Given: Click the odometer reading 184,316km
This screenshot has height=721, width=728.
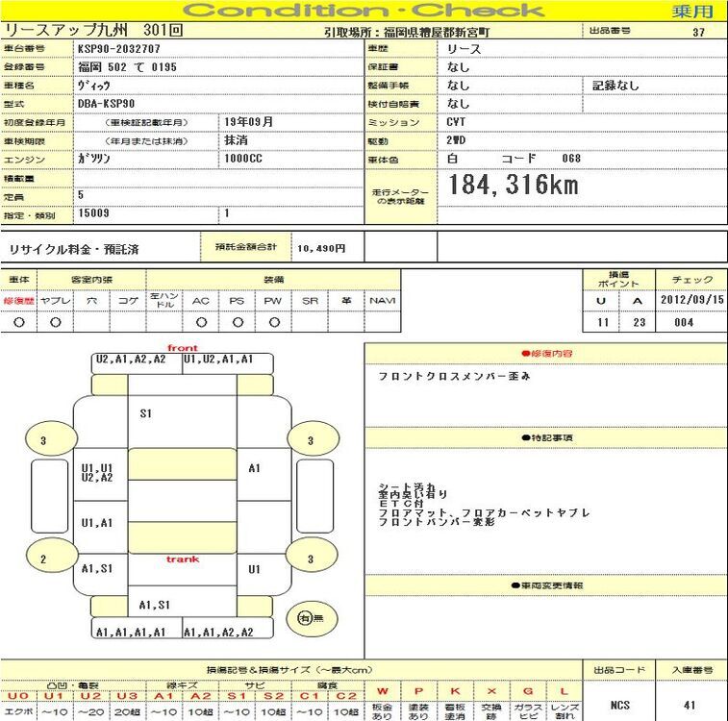Looking at the screenshot, I should pyautogui.click(x=514, y=185).
